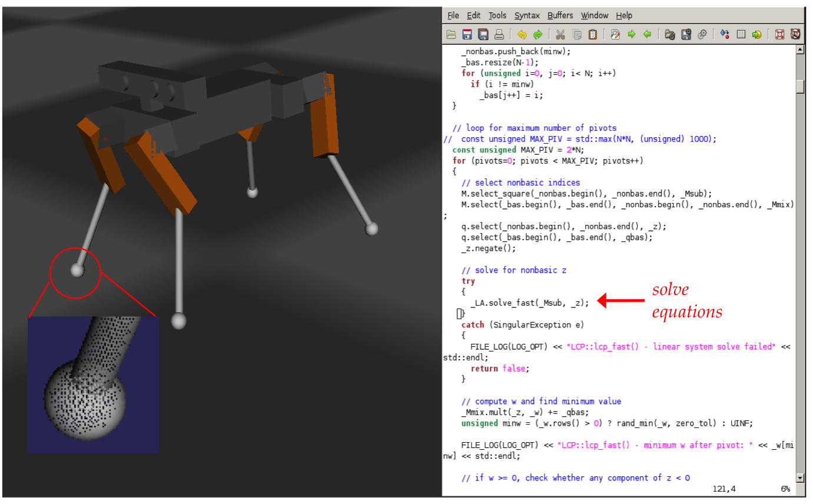The height and width of the screenshot is (504, 813).
Task: Redo using the green curved arrow
Action: tap(537, 34)
